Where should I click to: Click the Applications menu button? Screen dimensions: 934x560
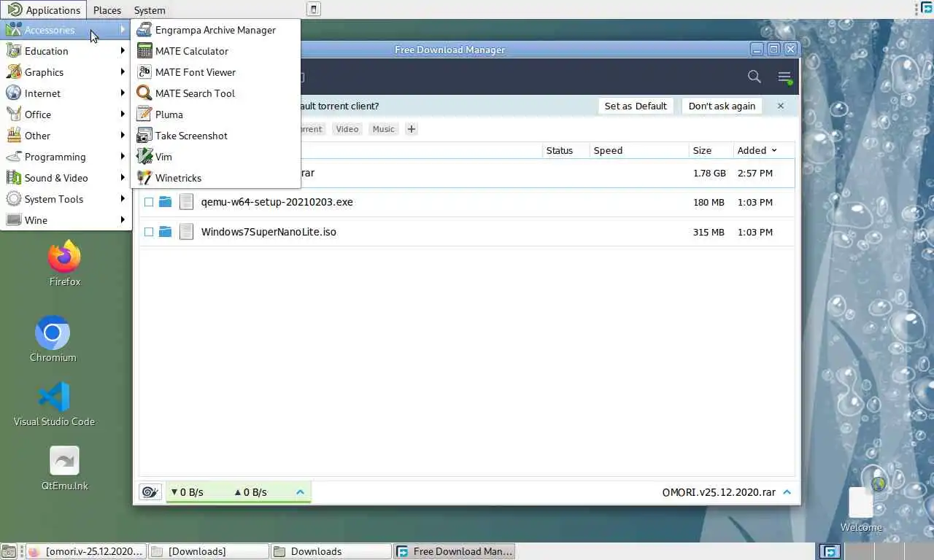[44, 10]
